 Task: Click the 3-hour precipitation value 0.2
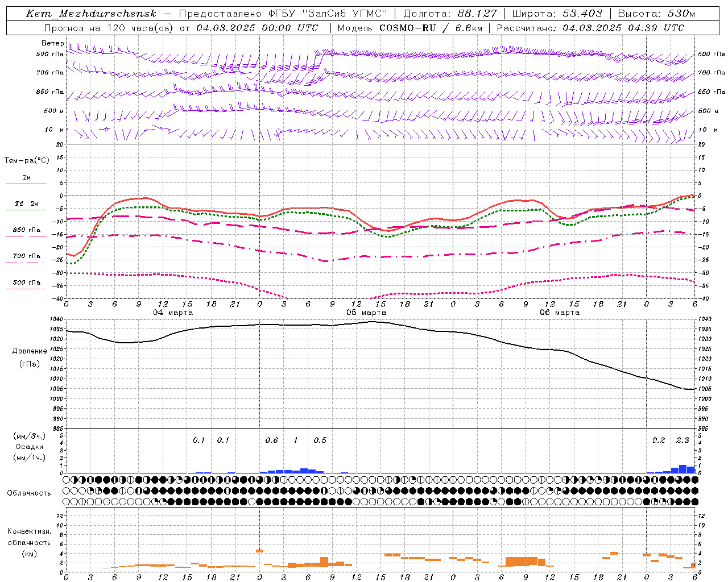tap(659, 440)
